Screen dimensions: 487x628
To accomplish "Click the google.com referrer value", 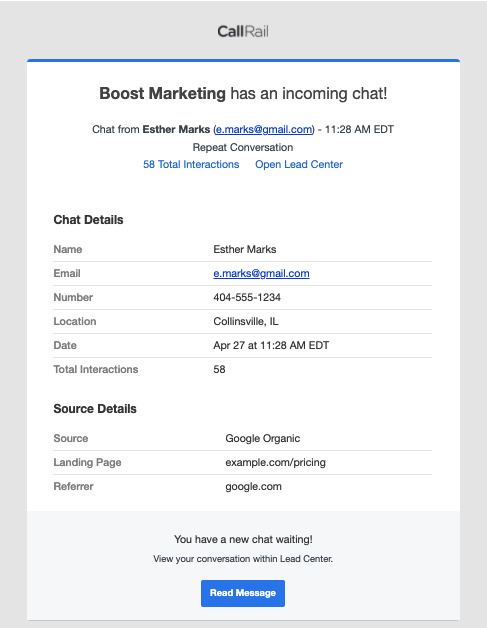I will [254, 487].
